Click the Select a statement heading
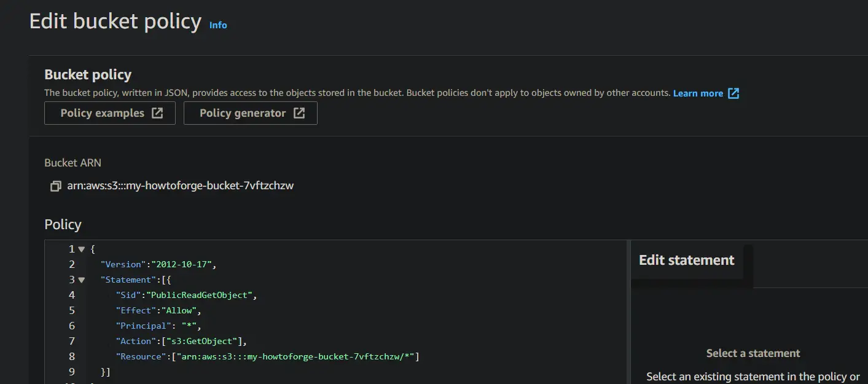The image size is (868, 384). click(x=753, y=353)
